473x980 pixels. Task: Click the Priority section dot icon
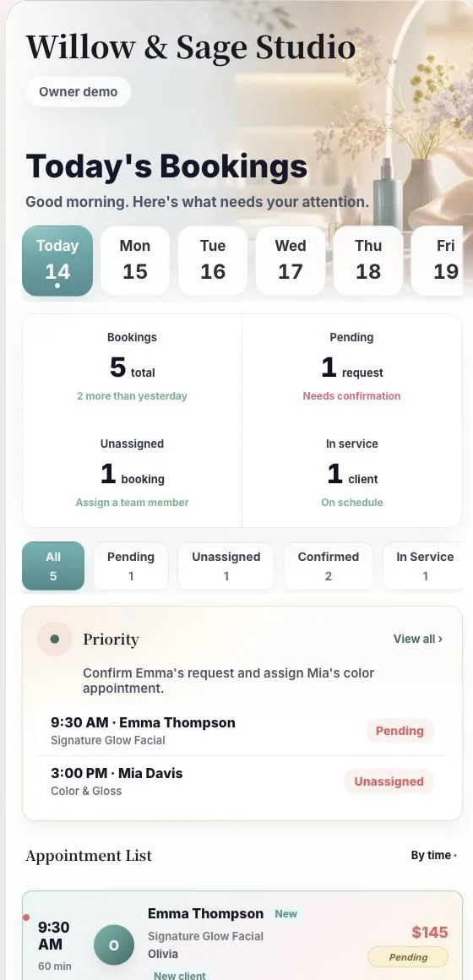[x=55, y=639]
